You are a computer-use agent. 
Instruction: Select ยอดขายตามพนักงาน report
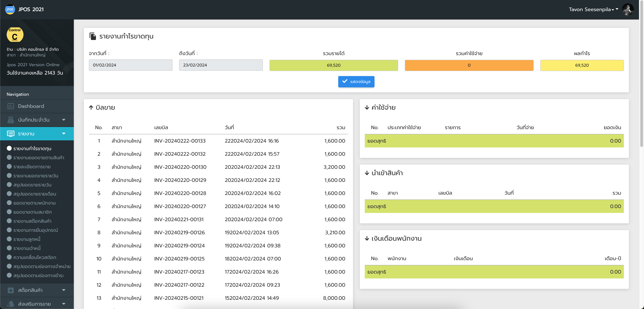(35, 203)
